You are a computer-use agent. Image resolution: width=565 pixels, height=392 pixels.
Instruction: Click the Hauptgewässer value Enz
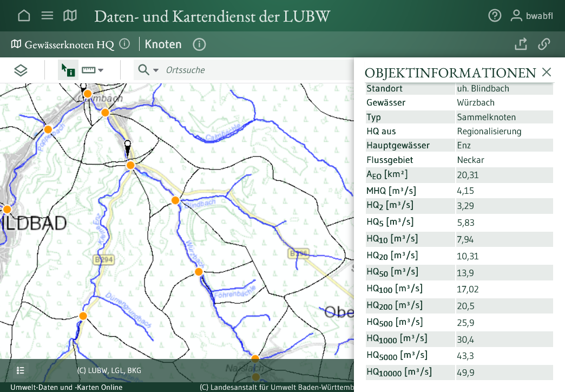point(464,145)
